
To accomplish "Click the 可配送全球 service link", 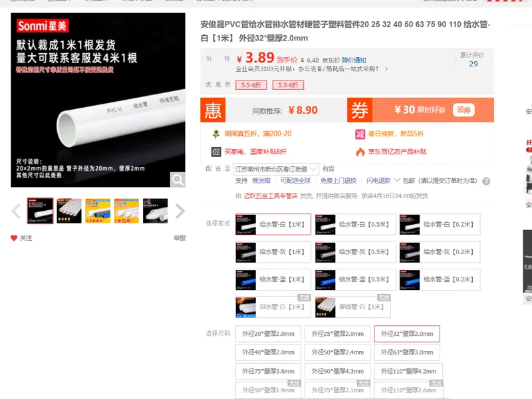I will click(295, 180).
